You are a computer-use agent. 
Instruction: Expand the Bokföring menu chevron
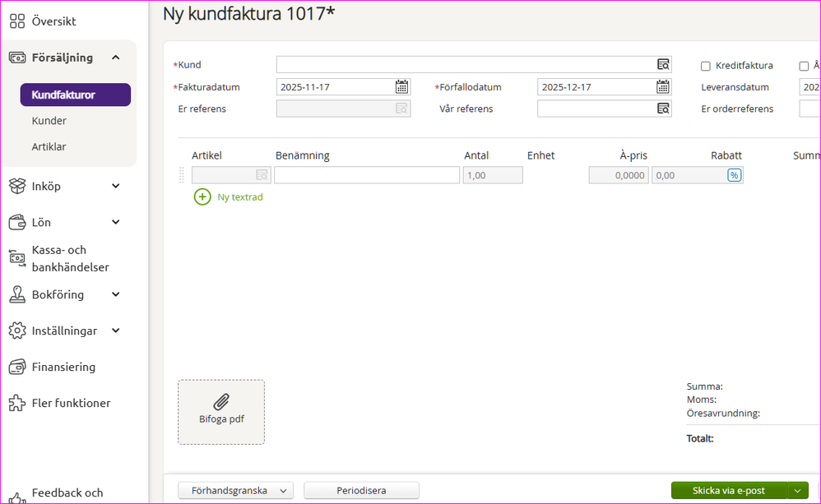pos(116,294)
